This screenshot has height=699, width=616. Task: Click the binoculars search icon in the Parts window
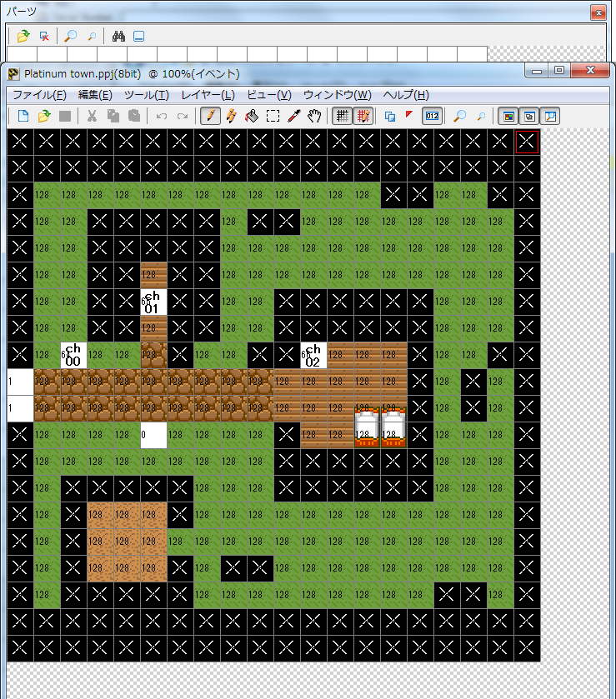118,36
